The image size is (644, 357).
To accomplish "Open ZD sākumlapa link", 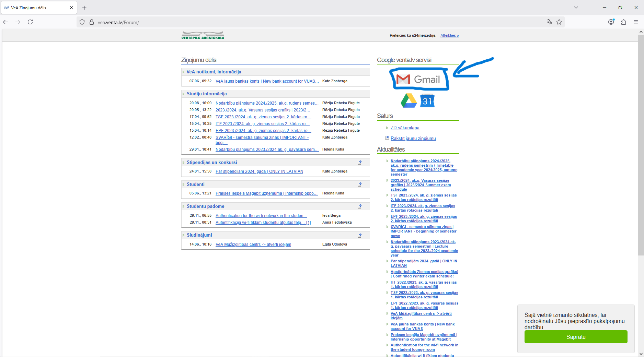I will pos(405,128).
